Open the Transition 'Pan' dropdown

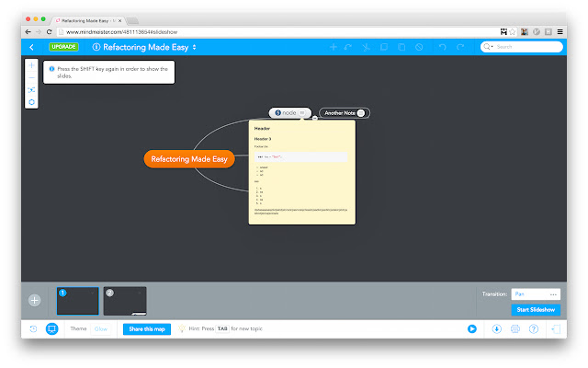coord(536,294)
